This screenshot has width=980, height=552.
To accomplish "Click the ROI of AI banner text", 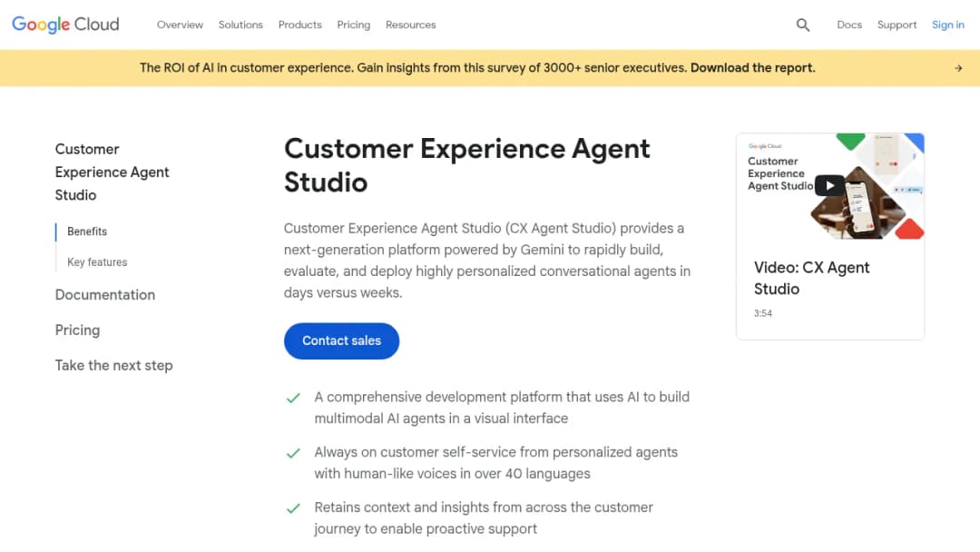I will point(413,67).
